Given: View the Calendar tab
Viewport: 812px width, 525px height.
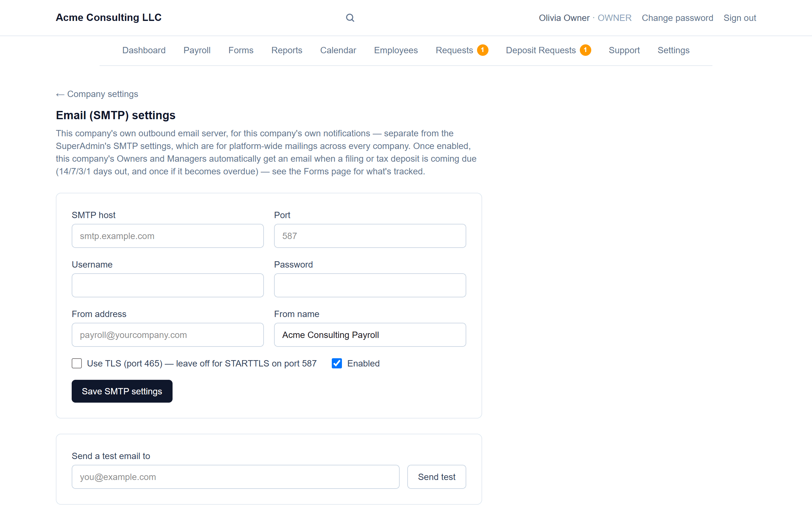Looking at the screenshot, I should 338,50.
